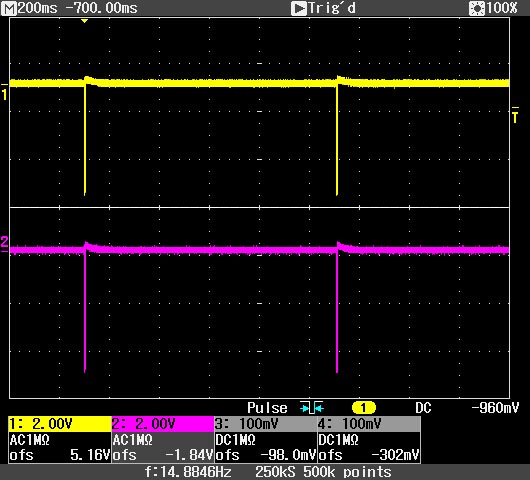
Task: Open the DC trigger coupling setting
Action: [x=423, y=408]
